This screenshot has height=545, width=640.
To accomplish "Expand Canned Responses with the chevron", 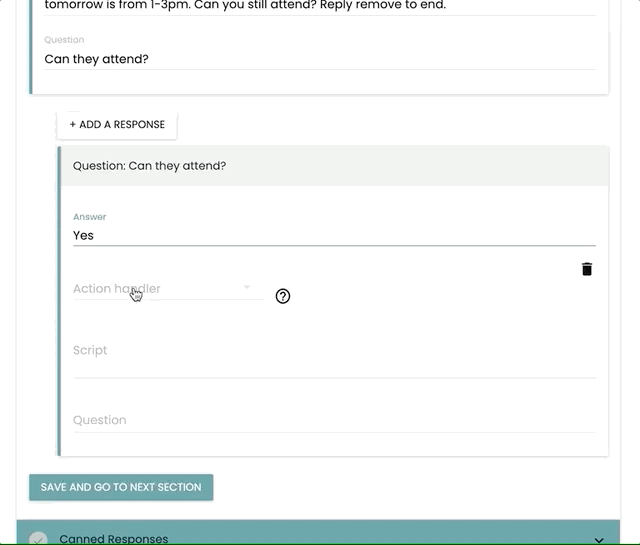I will [599, 539].
